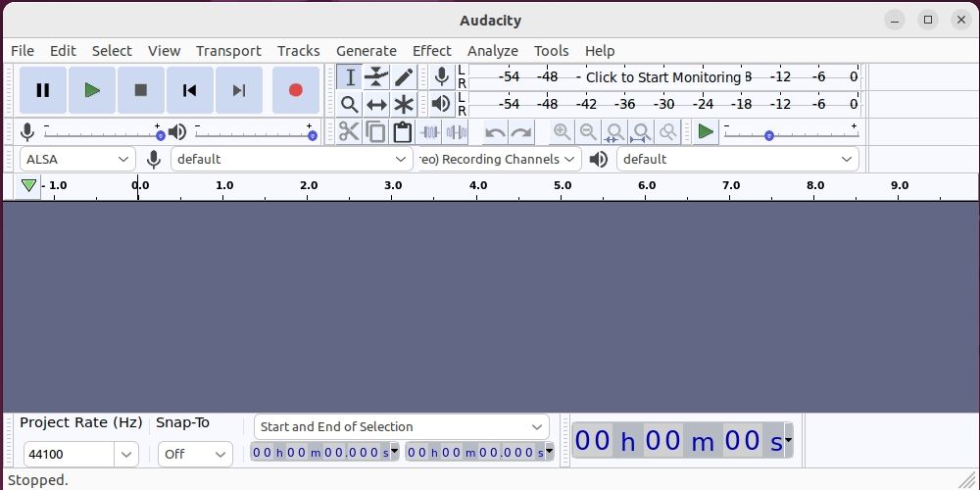Activate the Multi-Tool asterisk icon
The image size is (980, 490).
coord(404,105)
